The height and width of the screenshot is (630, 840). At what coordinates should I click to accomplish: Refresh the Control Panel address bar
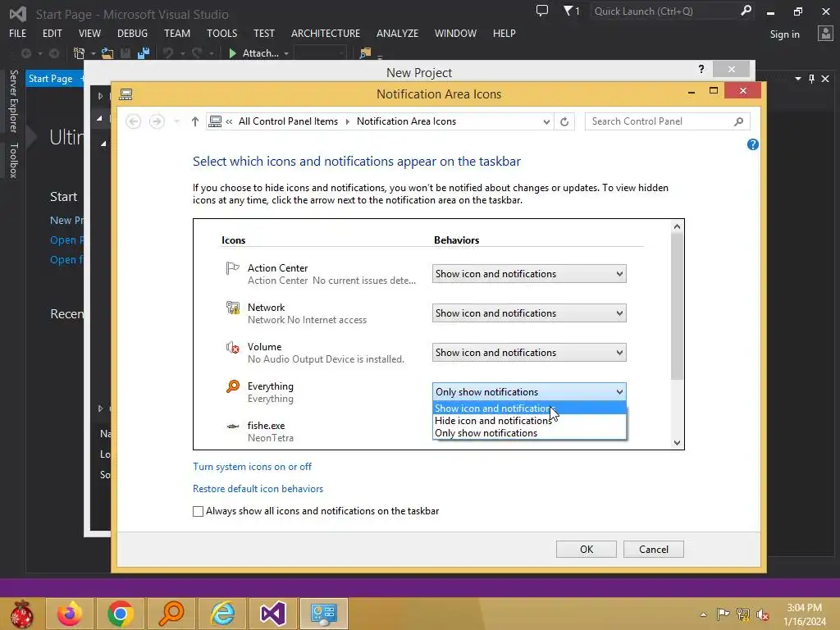pyautogui.click(x=564, y=121)
